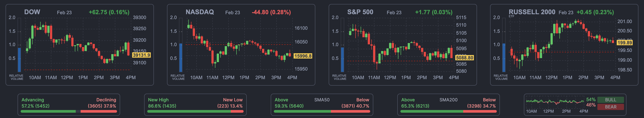The image size is (644, 118).
Task: Click the Advancing 57.2% (5452) value
Action: click(x=36, y=106)
